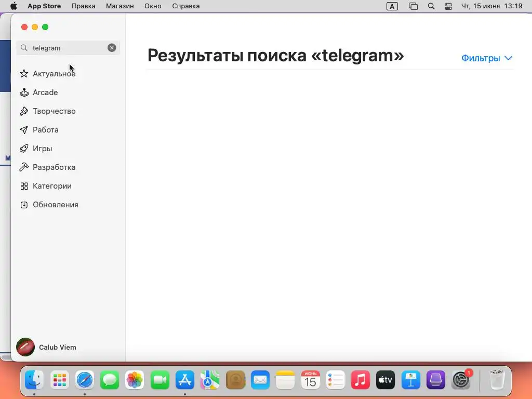Image resolution: width=532 pixels, height=399 pixels.
Task: Click the magnifier icon in search field
Action: point(24,48)
